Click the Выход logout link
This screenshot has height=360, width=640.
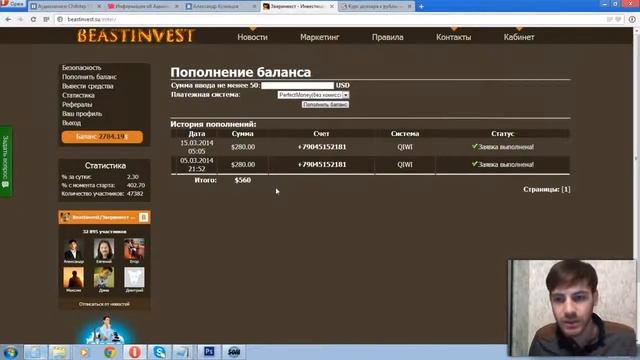(71, 123)
